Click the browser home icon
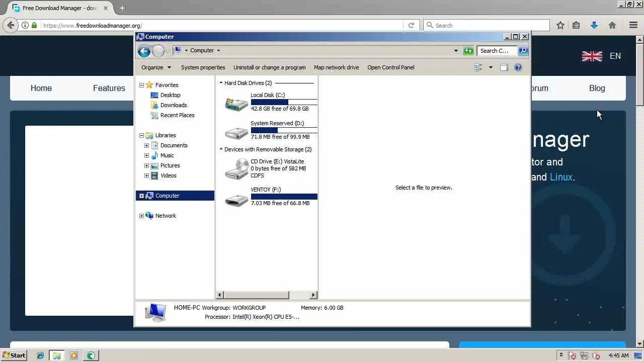Screen dimensions: 644x362 coord(612,25)
